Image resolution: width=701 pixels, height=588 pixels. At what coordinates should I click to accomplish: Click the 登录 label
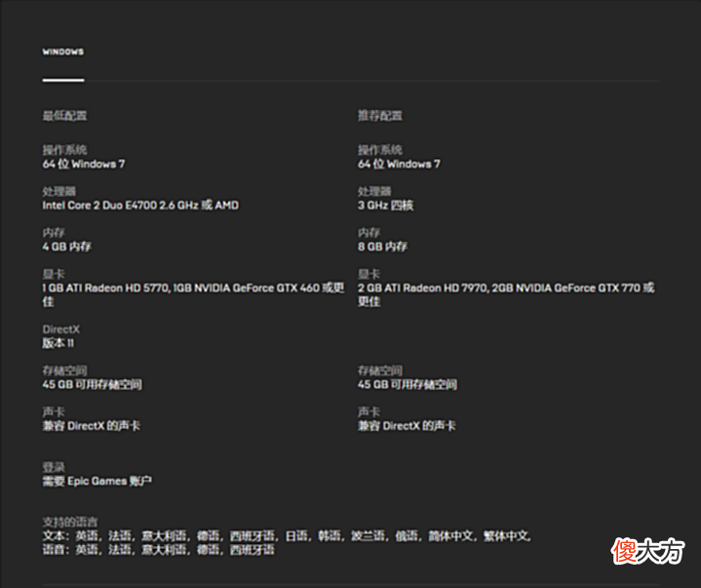coord(54,467)
